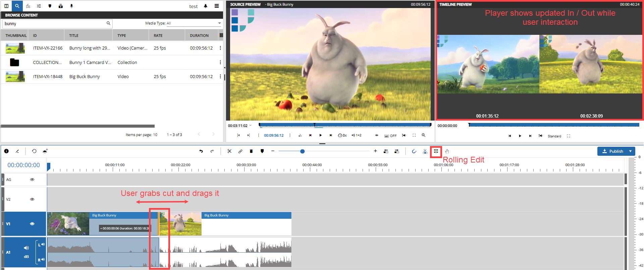Click the scissors cut tool
The image size is (644, 270).
[229, 151]
